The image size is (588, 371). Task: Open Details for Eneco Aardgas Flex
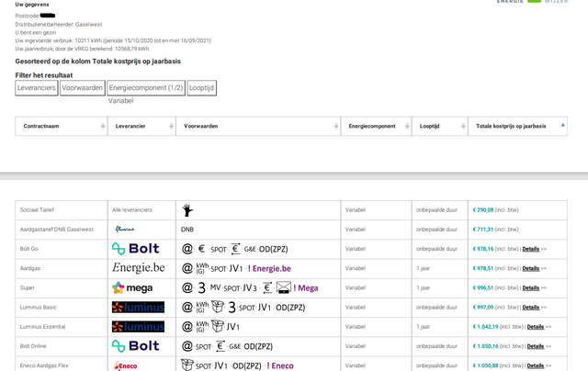tap(536, 365)
